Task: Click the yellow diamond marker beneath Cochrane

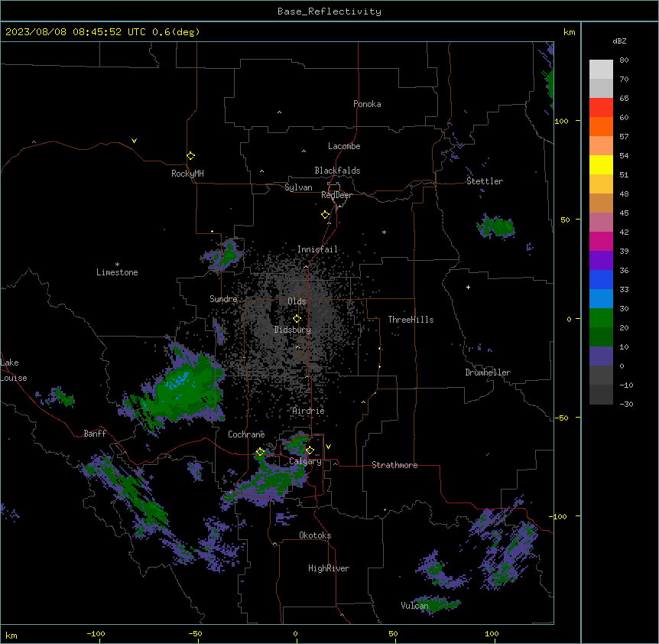Action: pos(260,452)
